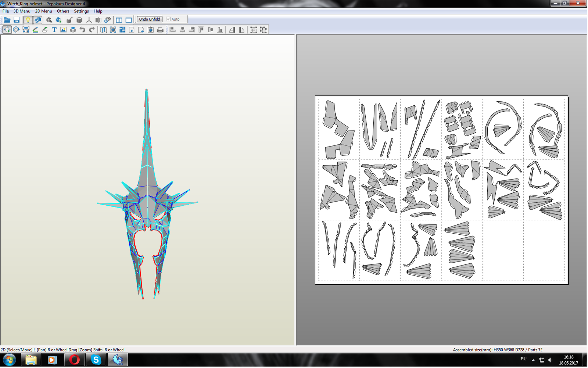Click the 3D Witch King helmet model
The height and width of the screenshot is (368, 588).
[147, 195]
